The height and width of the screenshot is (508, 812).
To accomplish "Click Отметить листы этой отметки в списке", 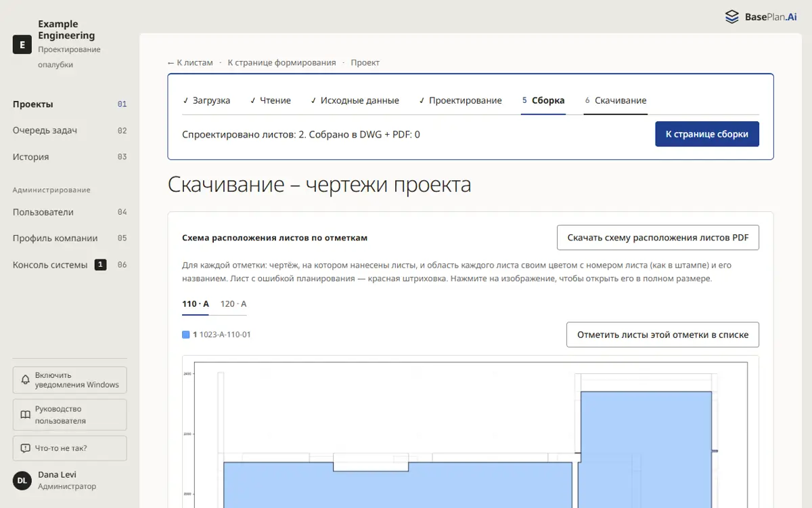I will click(x=662, y=335).
